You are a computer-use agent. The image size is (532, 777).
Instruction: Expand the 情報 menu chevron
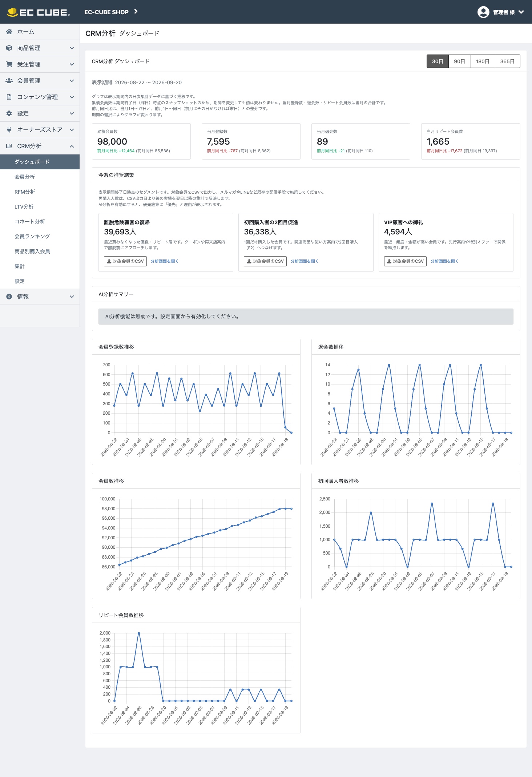72,297
